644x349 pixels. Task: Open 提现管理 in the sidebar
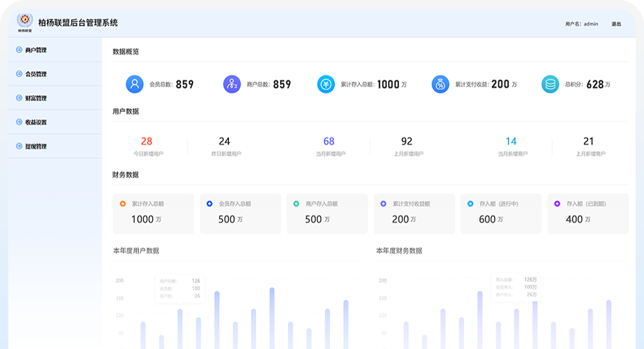[55, 146]
